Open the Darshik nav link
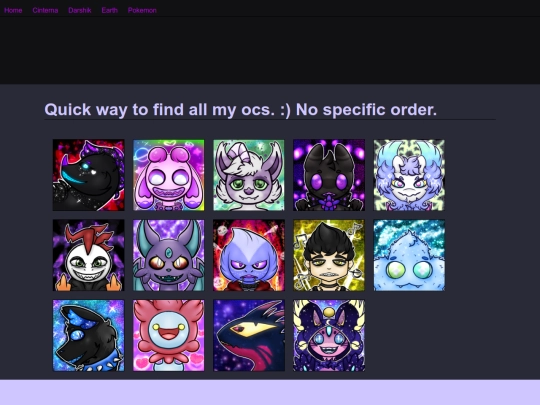The height and width of the screenshot is (405, 540). (x=80, y=10)
